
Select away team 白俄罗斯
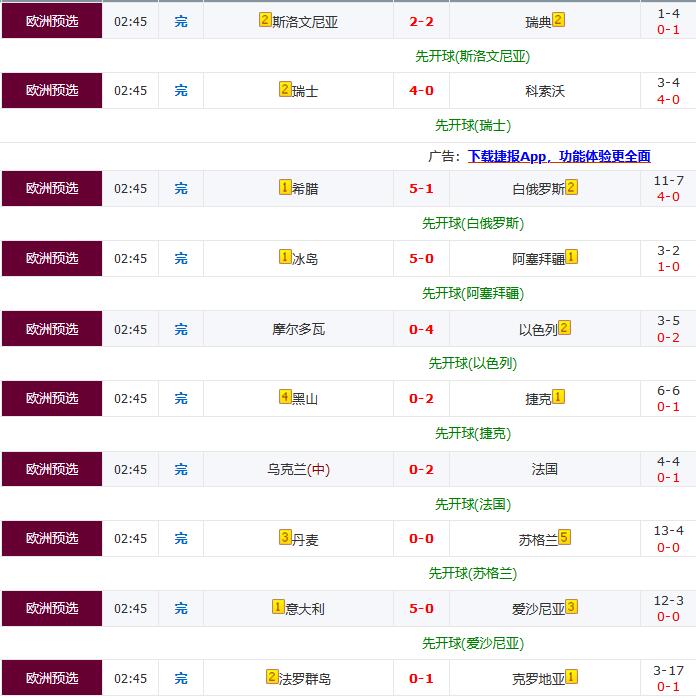pos(538,189)
